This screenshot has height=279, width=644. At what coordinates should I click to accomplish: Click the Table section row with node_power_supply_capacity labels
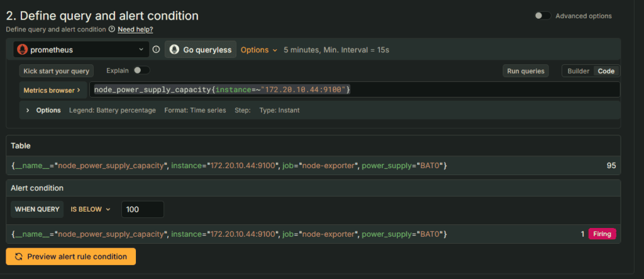313,166
